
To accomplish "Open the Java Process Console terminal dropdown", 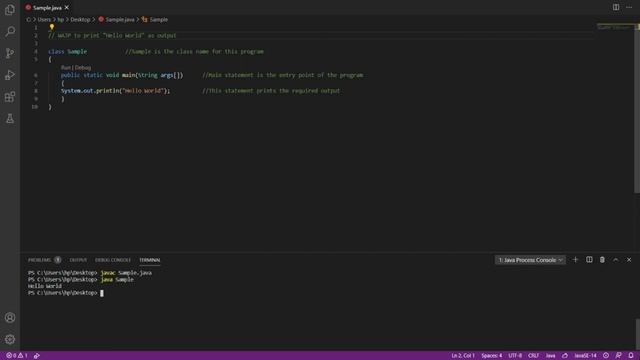I will click(530, 260).
